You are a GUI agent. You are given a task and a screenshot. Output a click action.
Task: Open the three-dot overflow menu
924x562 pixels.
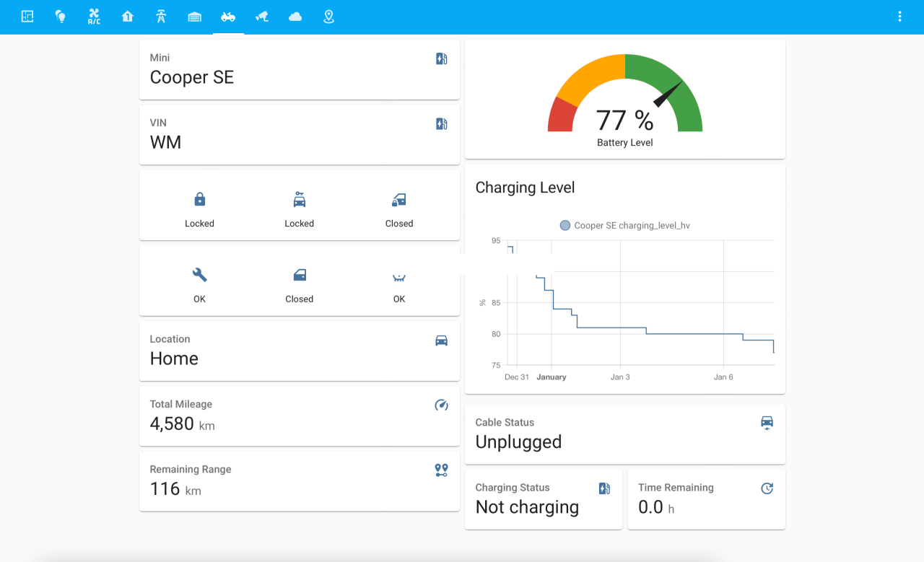tap(899, 17)
